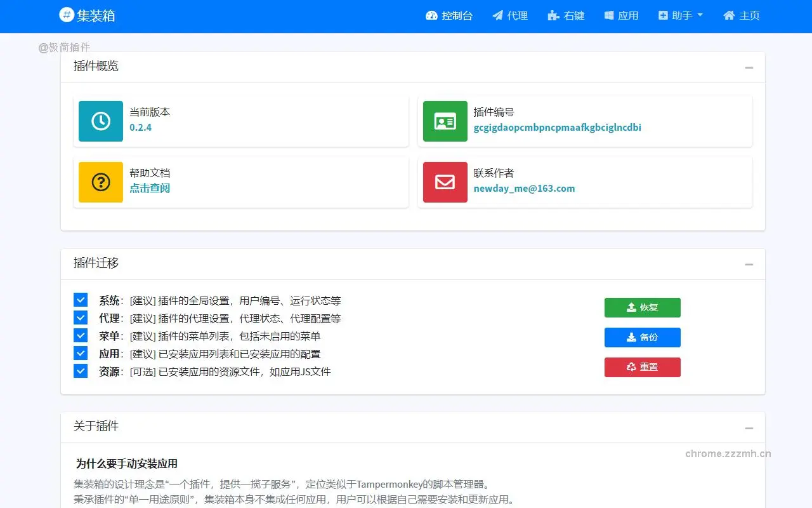Click the recycle icon on 重置 button

coord(631,367)
